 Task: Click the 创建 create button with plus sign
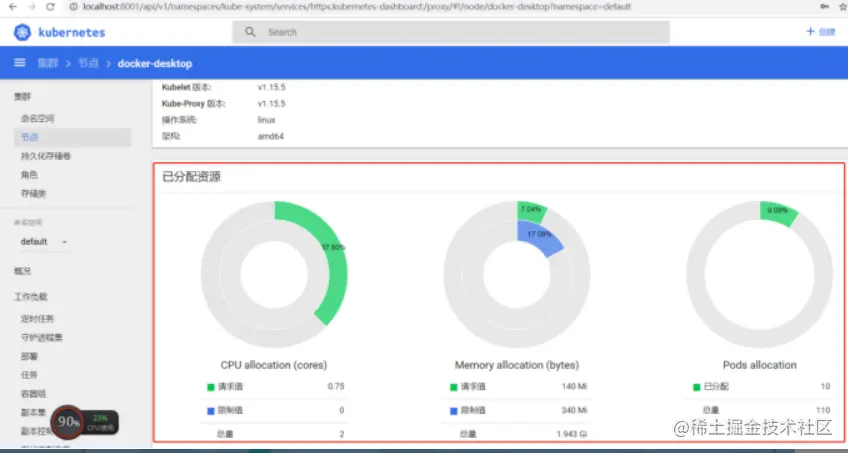coord(821,32)
